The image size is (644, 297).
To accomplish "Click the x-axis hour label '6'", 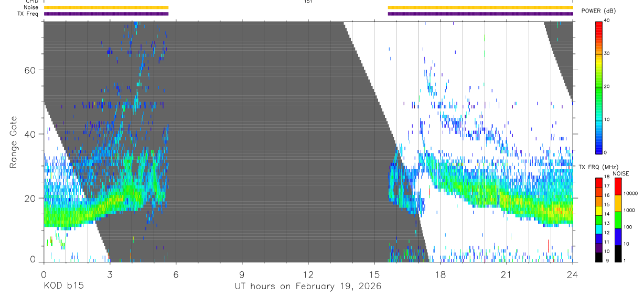I will point(176,274).
